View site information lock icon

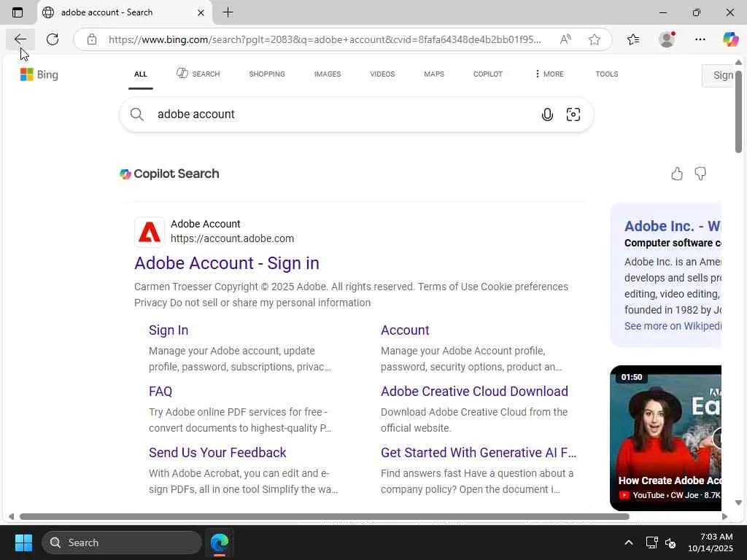coord(92,39)
